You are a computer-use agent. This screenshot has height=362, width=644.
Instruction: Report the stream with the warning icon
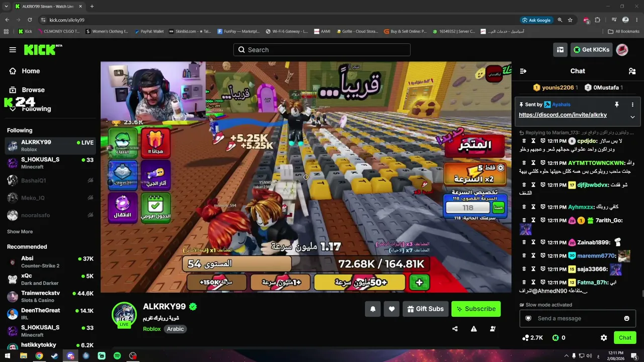473,329
